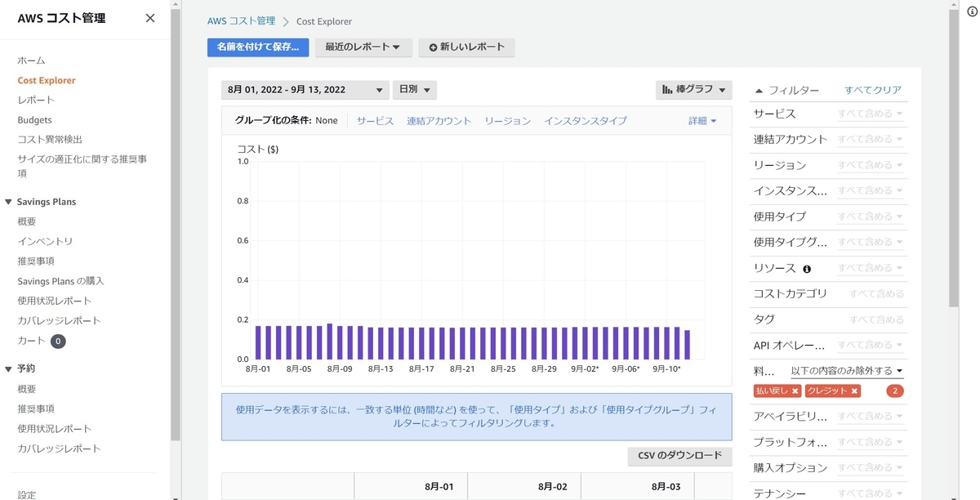Open コスト異常検出 in sidebar

[x=50, y=140]
